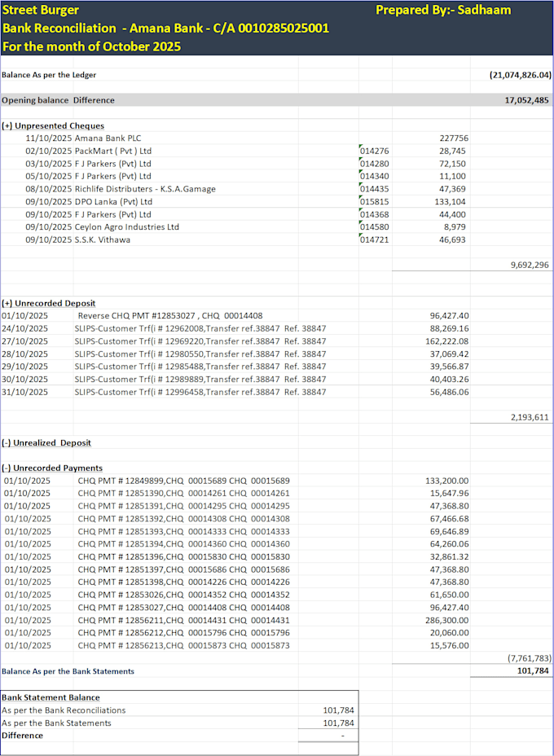Image resolution: width=554 pixels, height=756 pixels.
Task: Select unpresented cheques total 9,692,296
Action: 530,266
